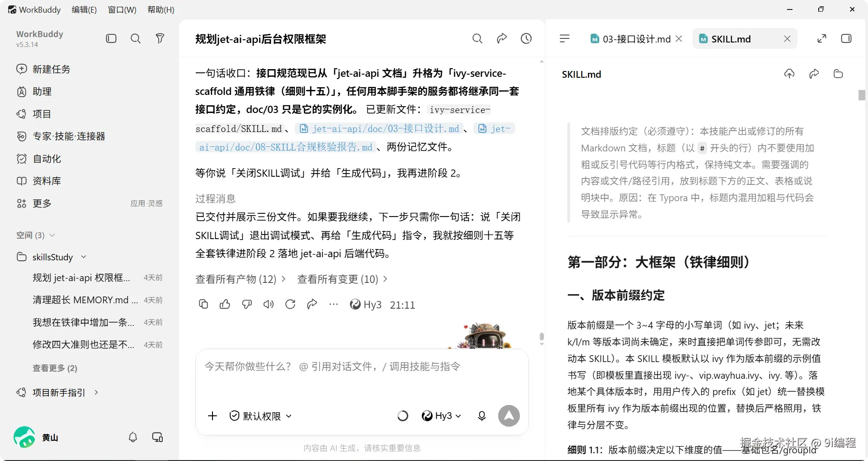
Task: Activate voice input microphone
Action: [482, 416]
